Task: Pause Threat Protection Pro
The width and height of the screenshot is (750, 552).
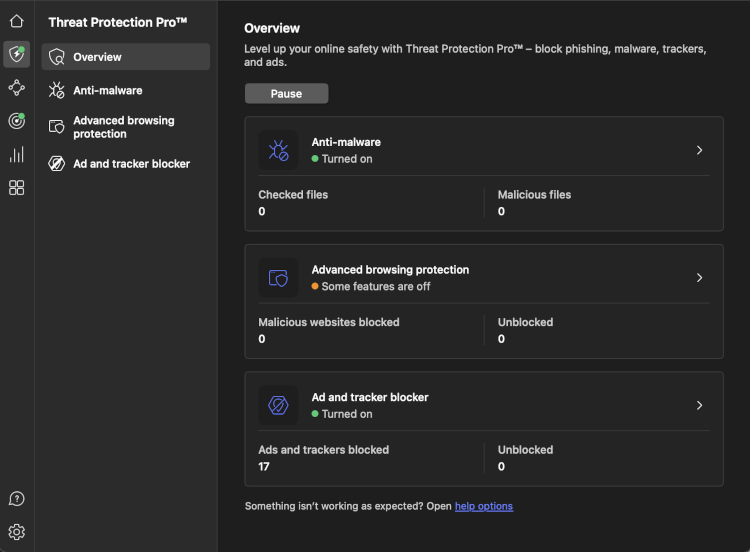Action: pyautogui.click(x=287, y=93)
